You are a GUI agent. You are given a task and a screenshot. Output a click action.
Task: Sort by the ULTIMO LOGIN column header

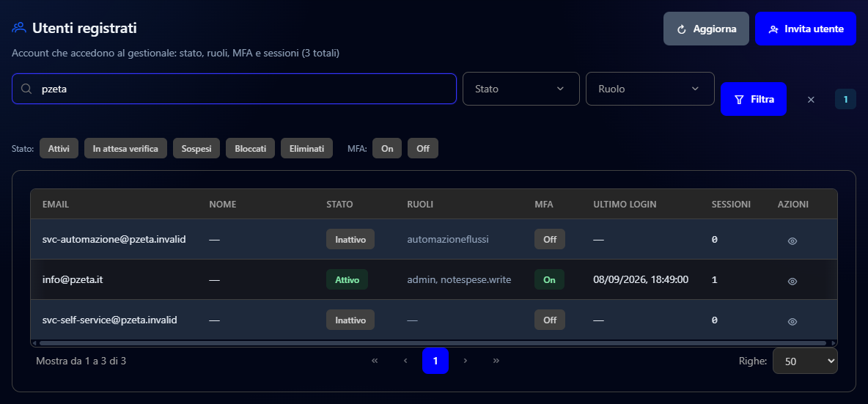[625, 205]
